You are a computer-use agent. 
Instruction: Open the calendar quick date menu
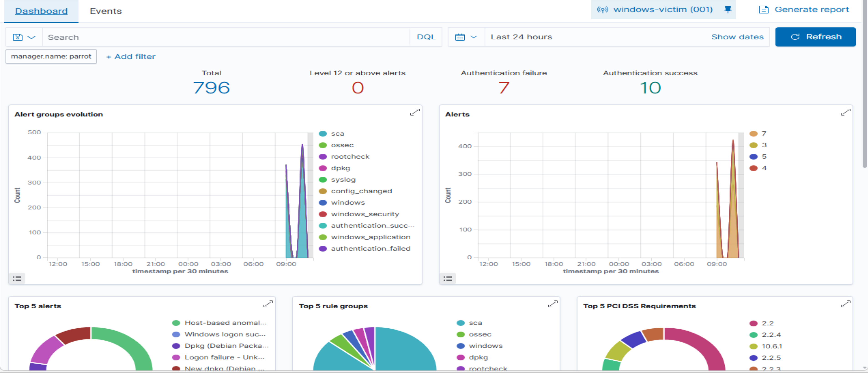click(466, 37)
